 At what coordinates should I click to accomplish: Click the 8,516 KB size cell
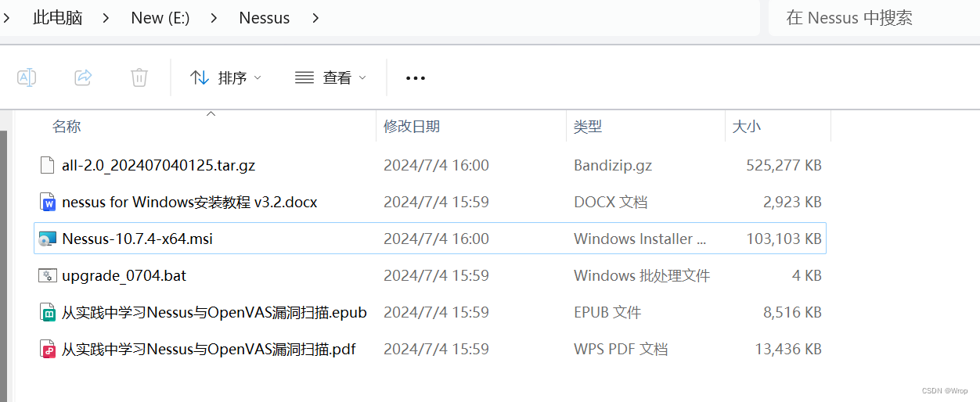click(793, 312)
